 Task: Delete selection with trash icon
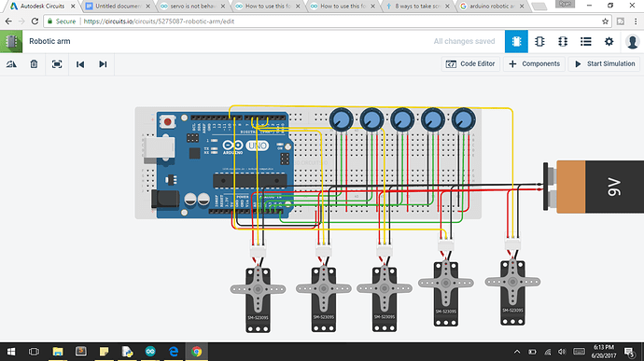35,64
